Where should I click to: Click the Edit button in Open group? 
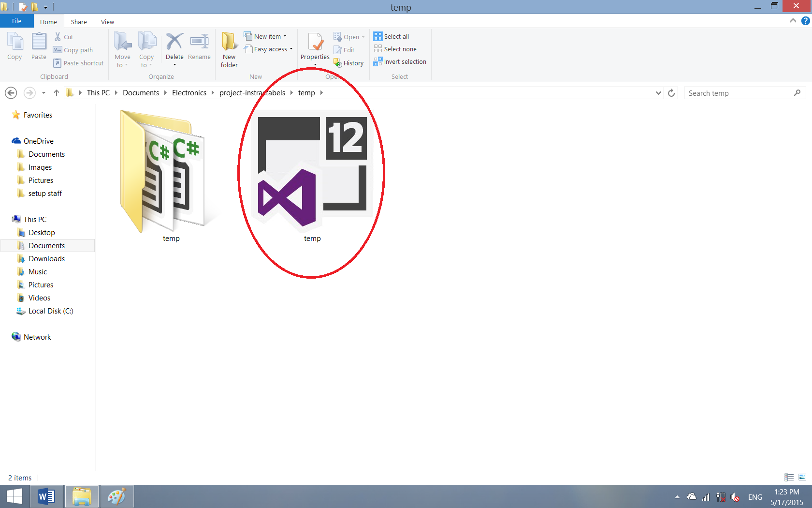click(x=344, y=50)
